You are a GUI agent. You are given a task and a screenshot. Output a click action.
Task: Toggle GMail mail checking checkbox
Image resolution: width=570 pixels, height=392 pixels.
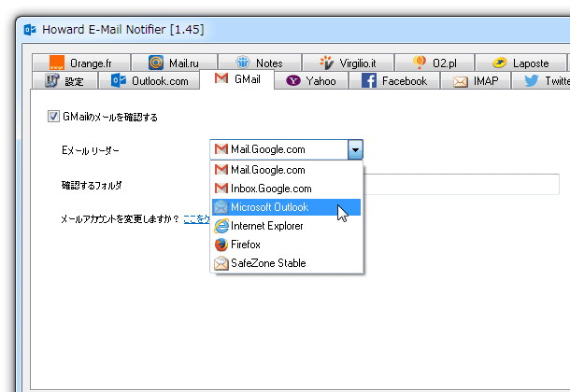tap(53, 117)
